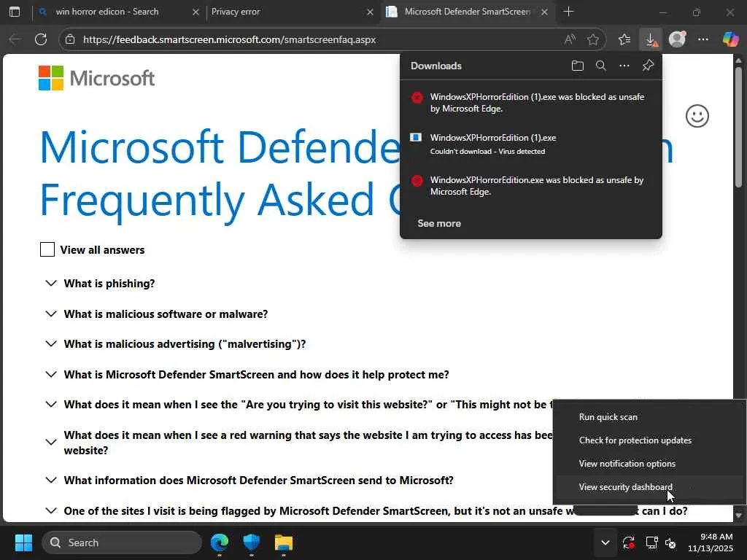Open a new tab with plus button
The height and width of the screenshot is (560, 747).
(x=568, y=12)
